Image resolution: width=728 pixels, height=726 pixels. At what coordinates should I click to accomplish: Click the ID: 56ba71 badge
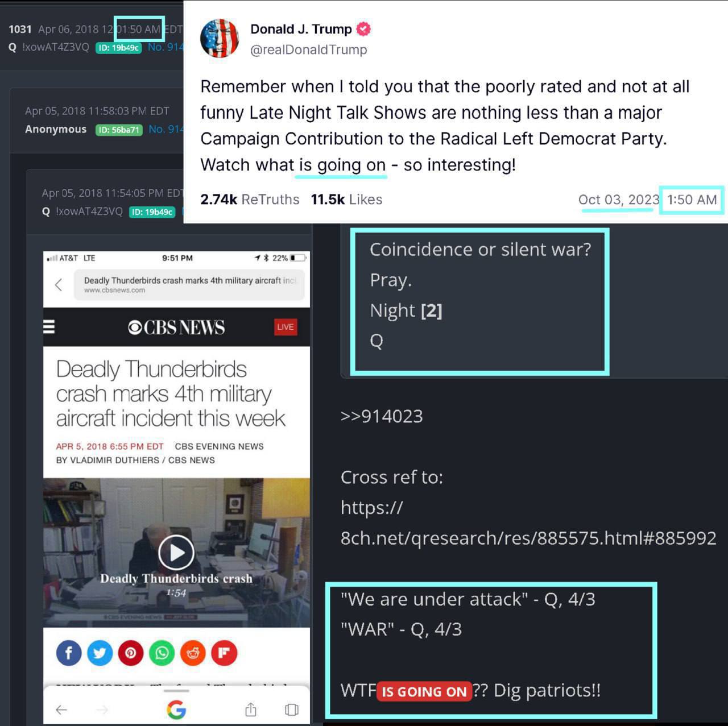(119, 130)
